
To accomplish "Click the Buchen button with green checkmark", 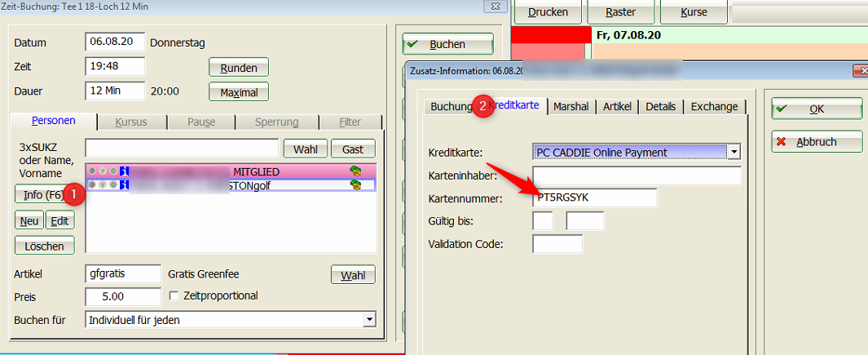I will pos(447,44).
